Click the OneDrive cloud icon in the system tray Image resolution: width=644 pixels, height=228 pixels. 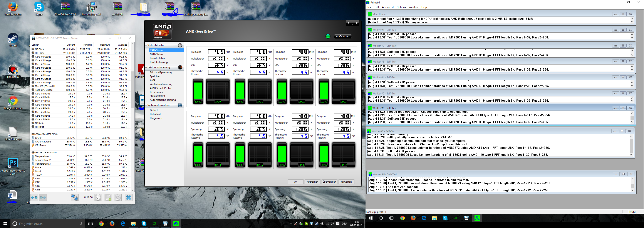coord(322,224)
